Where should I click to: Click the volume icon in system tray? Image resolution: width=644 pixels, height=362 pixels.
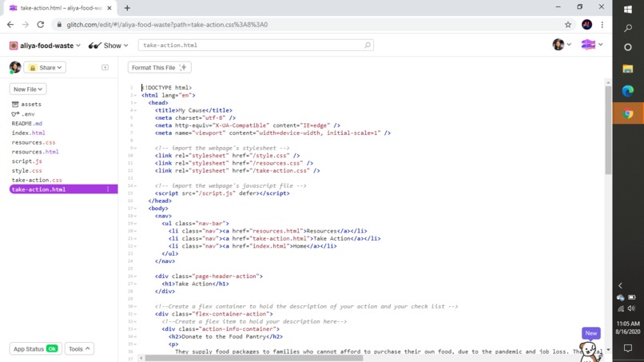tap(632, 308)
